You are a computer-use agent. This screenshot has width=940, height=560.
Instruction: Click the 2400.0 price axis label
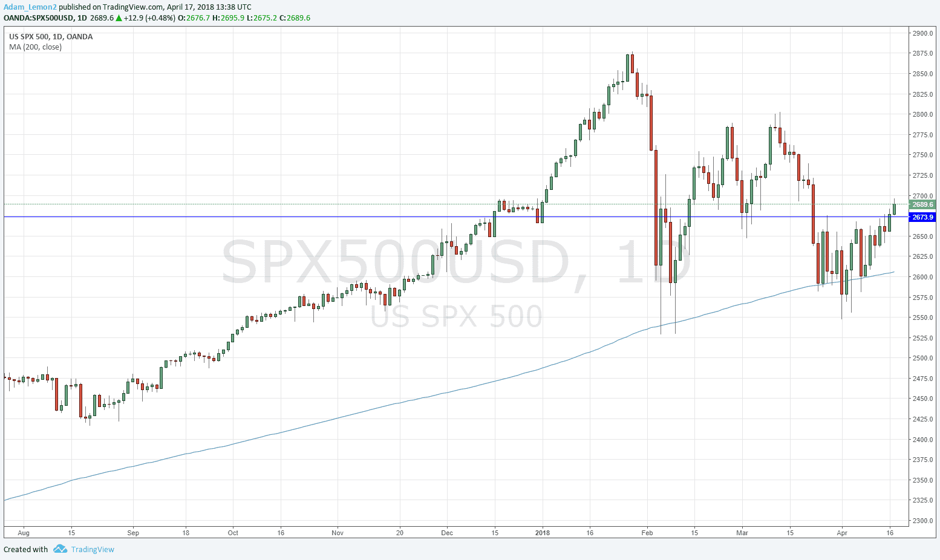coord(922,440)
